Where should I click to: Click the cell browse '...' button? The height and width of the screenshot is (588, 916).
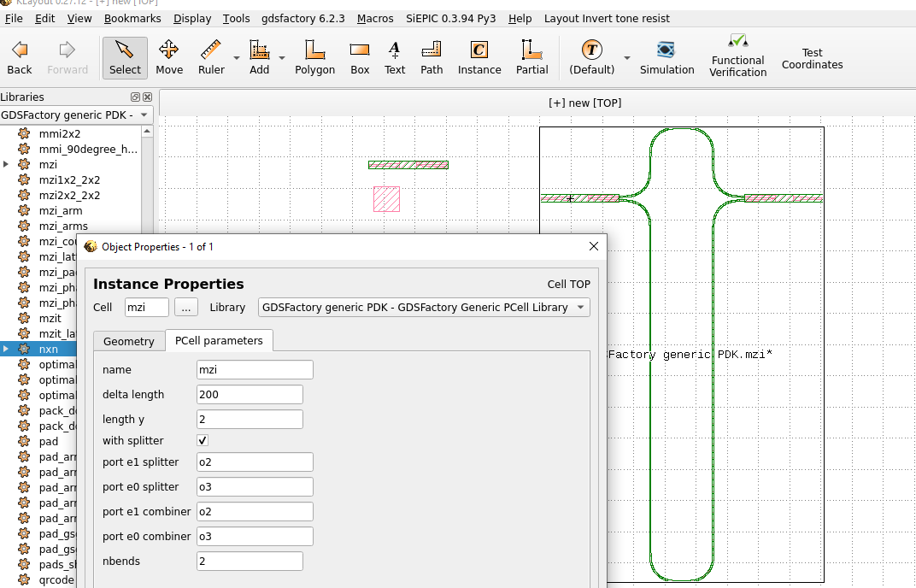[x=186, y=307]
